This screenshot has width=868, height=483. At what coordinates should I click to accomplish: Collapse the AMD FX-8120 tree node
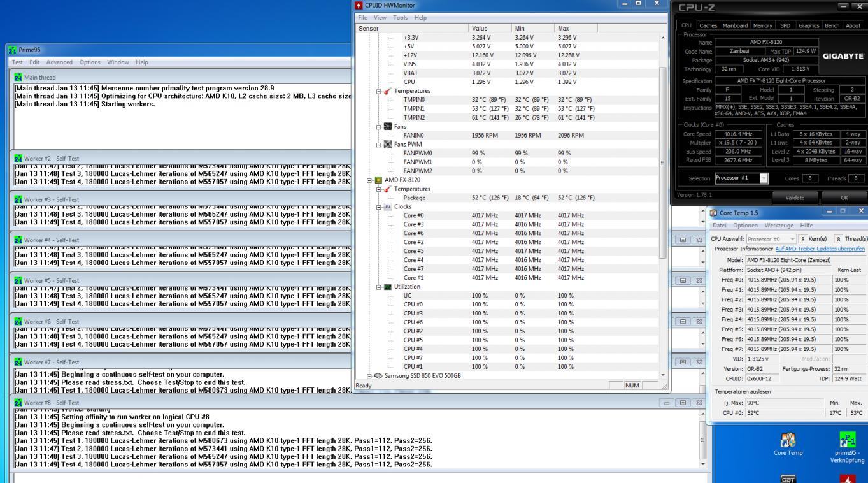[x=371, y=180]
